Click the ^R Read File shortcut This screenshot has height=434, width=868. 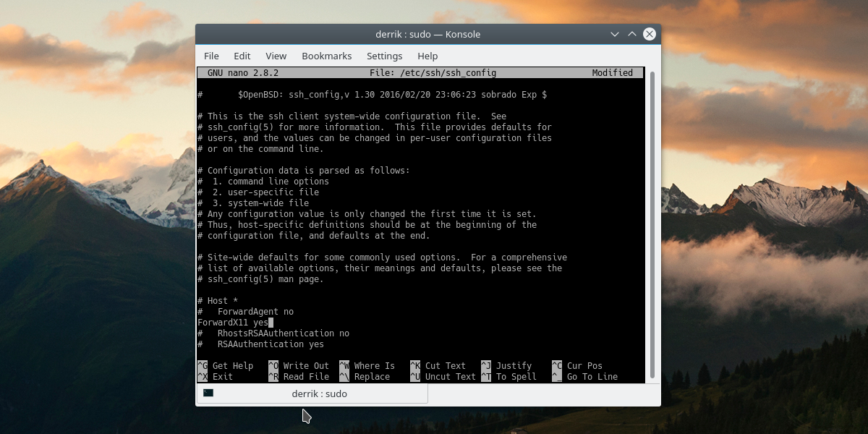298,376
